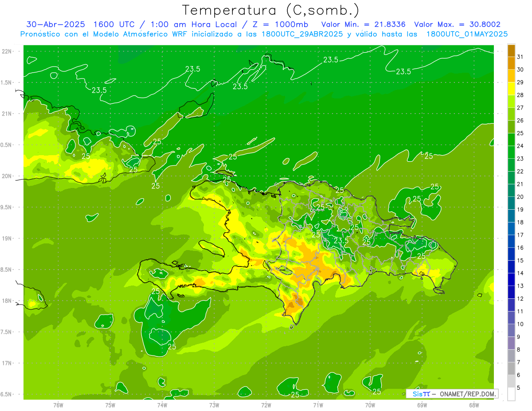532x411 pixels.
Task: Click the latitude axis label "20N"
Action: [8, 176]
